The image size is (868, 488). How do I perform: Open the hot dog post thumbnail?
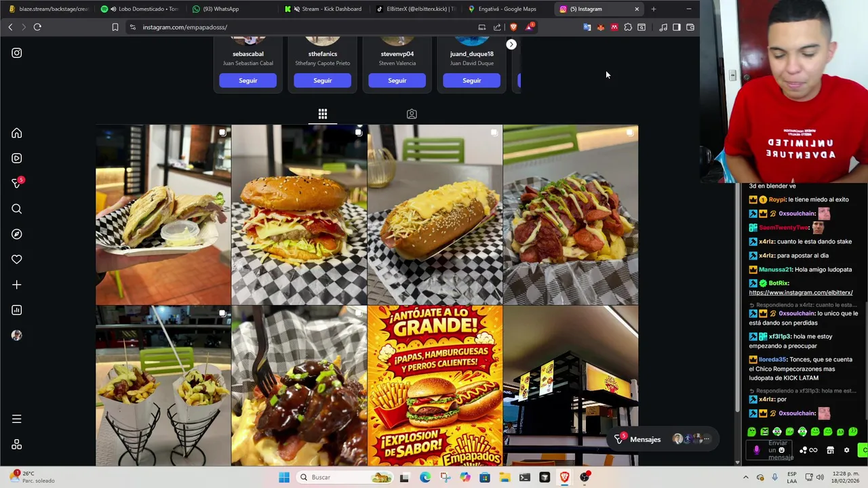pyautogui.click(x=435, y=215)
